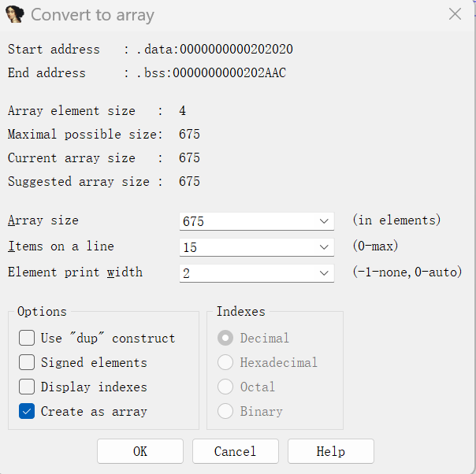The width and height of the screenshot is (476, 474).
Task: Pick the Binary indexes radio button
Action: click(x=225, y=411)
